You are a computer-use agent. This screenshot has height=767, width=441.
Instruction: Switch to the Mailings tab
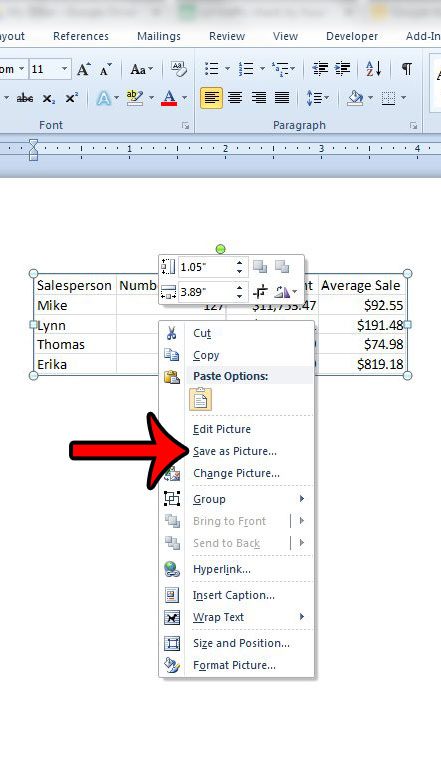point(159,36)
